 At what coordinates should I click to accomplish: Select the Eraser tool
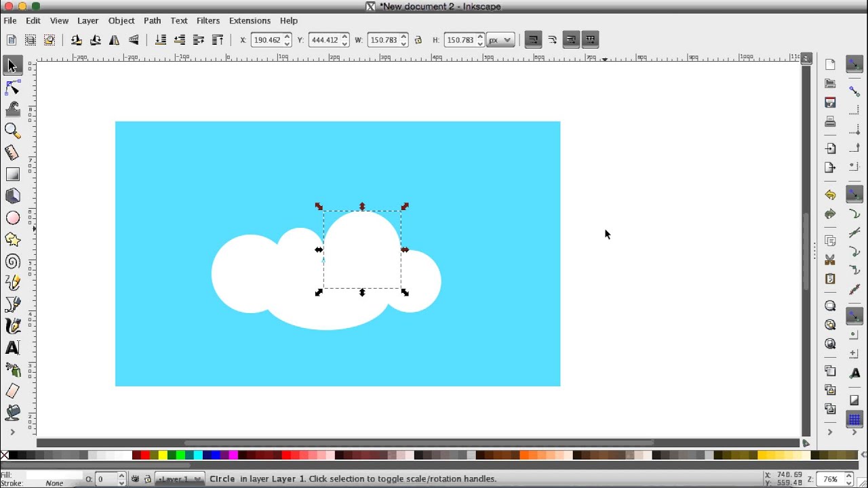12,391
